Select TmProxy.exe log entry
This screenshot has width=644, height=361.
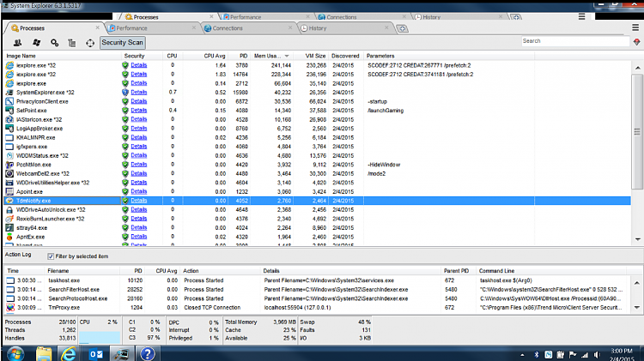pyautogui.click(x=316, y=308)
